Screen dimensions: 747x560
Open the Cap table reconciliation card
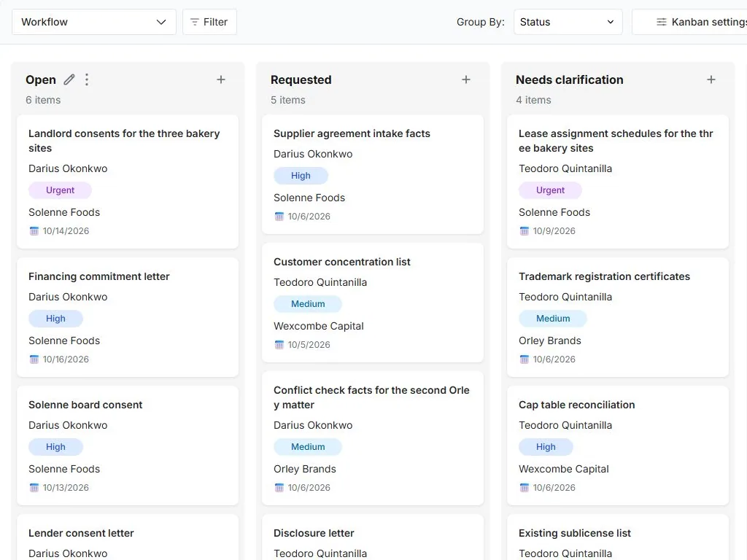(618, 446)
